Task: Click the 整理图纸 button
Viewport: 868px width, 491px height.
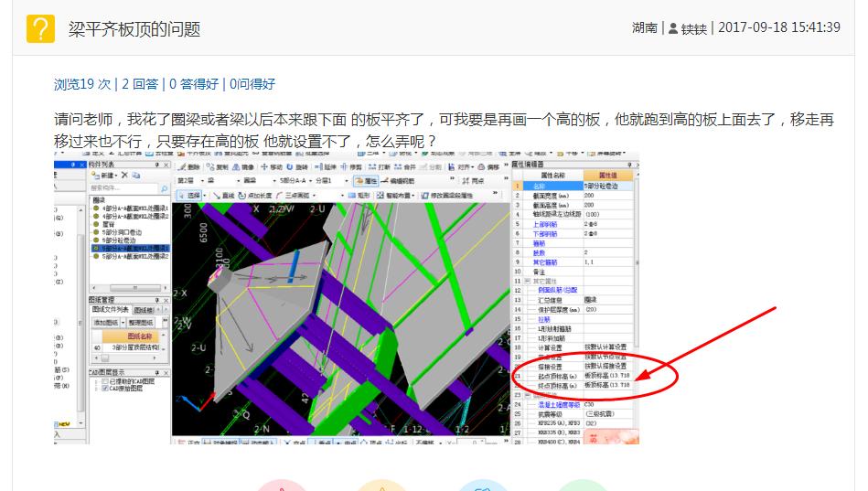Action: [141, 322]
